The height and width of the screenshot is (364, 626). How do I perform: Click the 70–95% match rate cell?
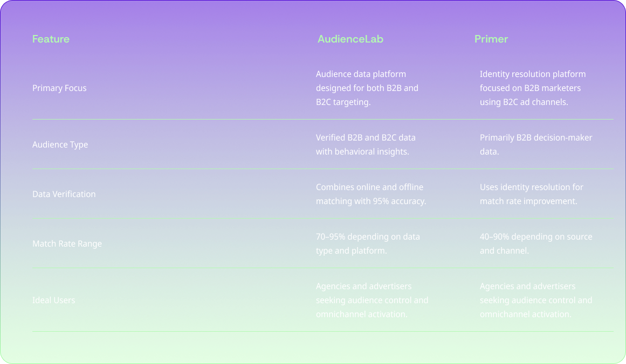(x=367, y=243)
